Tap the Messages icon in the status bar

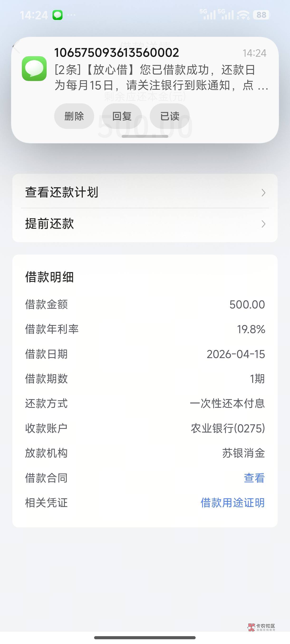[57, 15]
